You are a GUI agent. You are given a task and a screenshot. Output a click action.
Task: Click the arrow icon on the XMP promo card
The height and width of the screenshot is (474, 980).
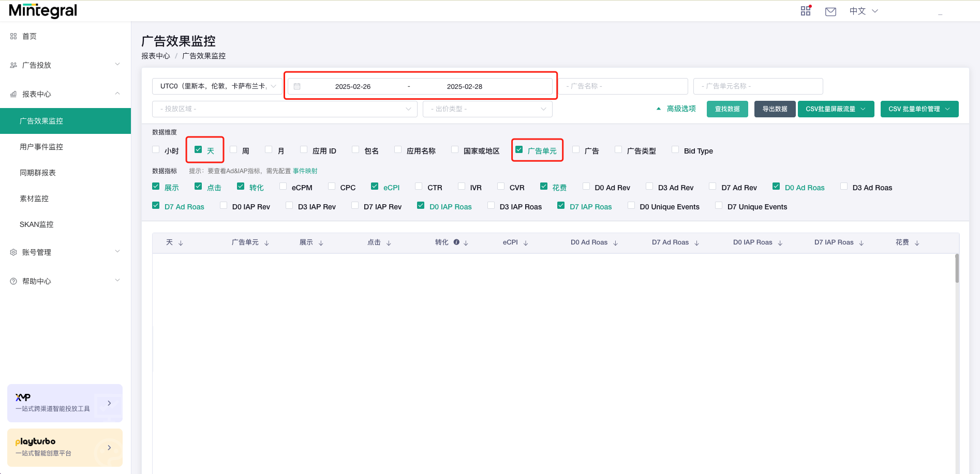click(109, 403)
